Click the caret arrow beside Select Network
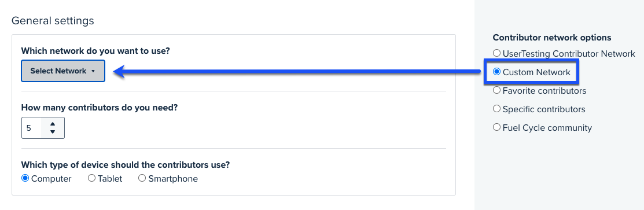The width and height of the screenshot is (644, 210). [x=93, y=71]
